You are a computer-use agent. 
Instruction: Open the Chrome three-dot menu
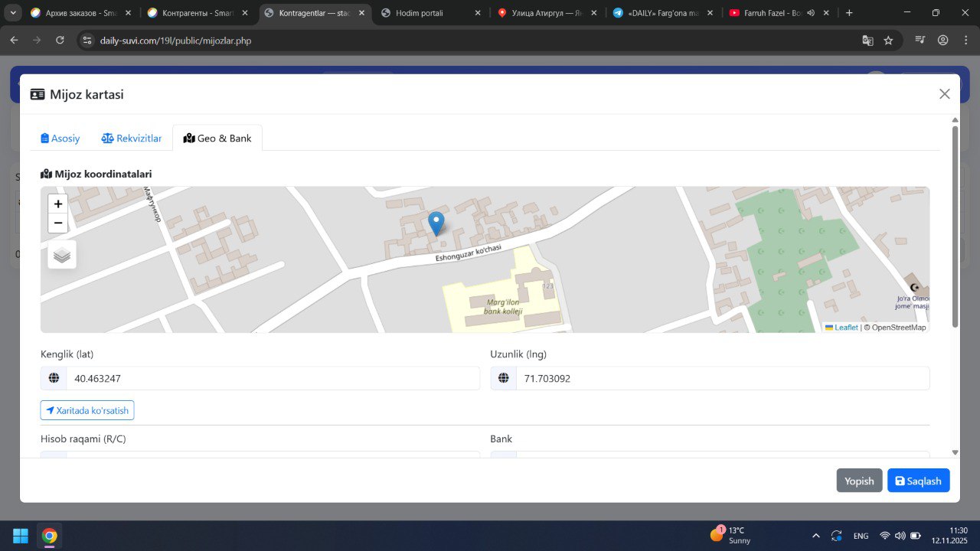tap(965, 40)
